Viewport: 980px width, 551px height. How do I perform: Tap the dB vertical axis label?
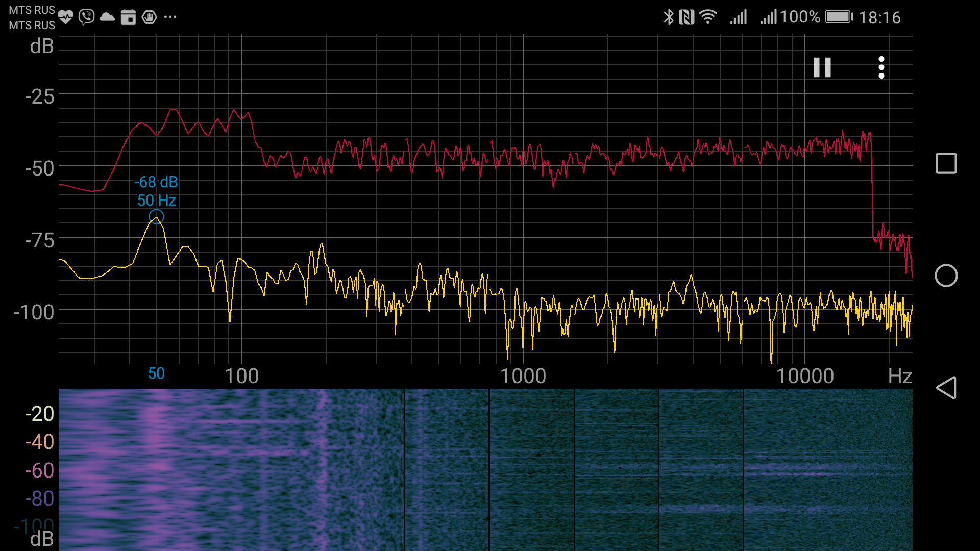pos(42,46)
